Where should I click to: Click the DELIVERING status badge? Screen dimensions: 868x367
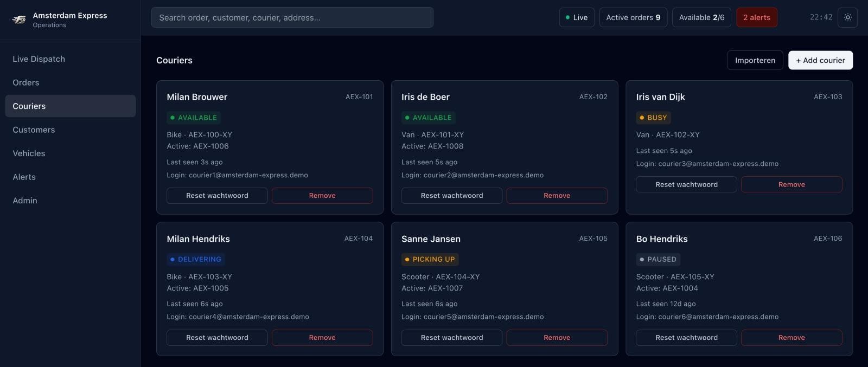pyautogui.click(x=196, y=260)
